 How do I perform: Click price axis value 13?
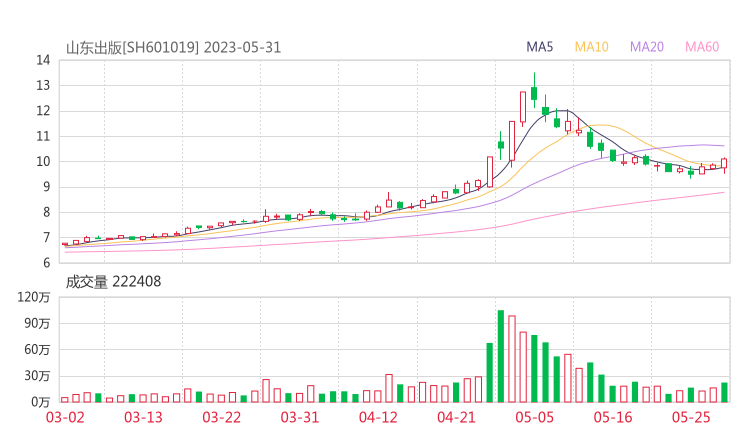pyautogui.click(x=43, y=85)
